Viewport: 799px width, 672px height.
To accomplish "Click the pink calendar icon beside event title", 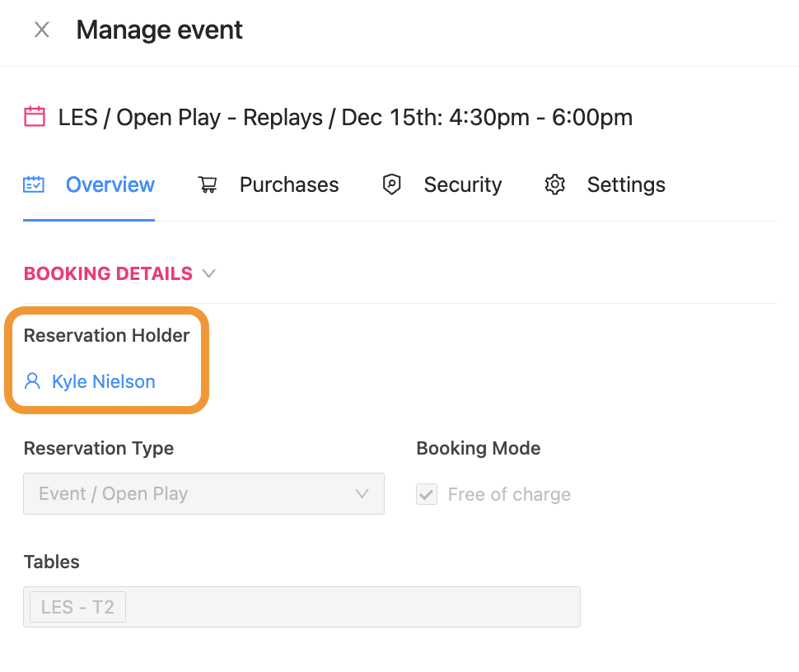I will 35,117.
